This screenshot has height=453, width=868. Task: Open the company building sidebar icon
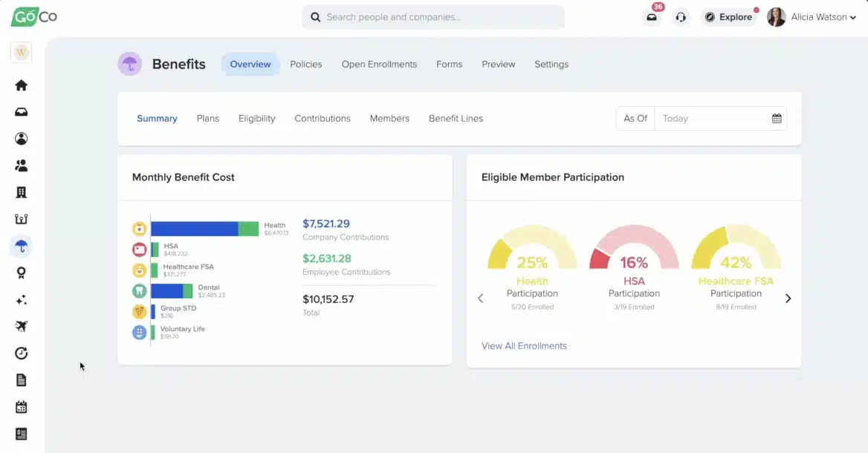[21, 192]
